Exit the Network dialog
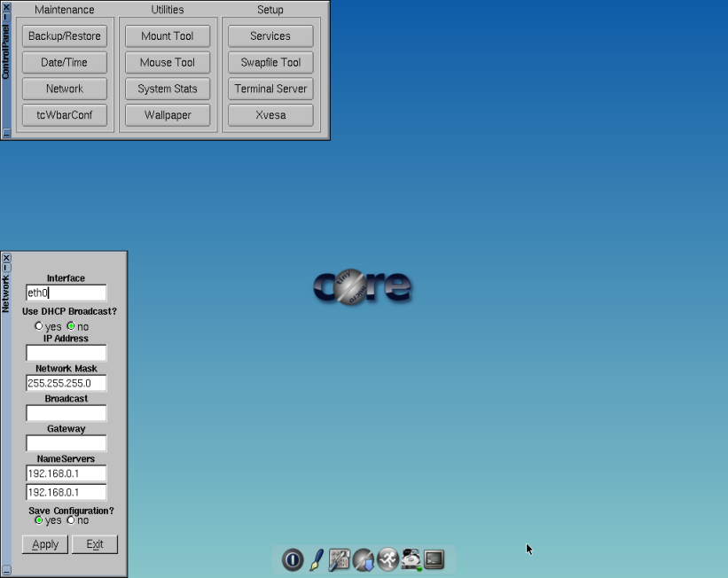The image size is (728, 578). (95, 544)
